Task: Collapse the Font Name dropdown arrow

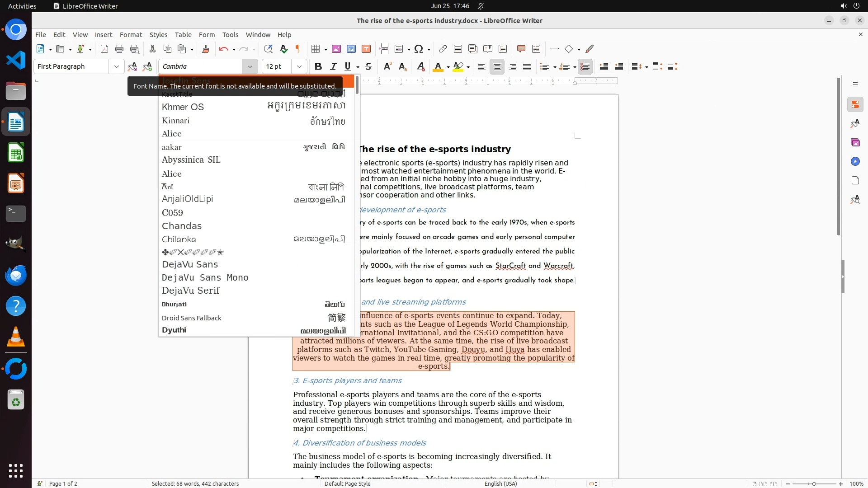Action: pos(250,66)
